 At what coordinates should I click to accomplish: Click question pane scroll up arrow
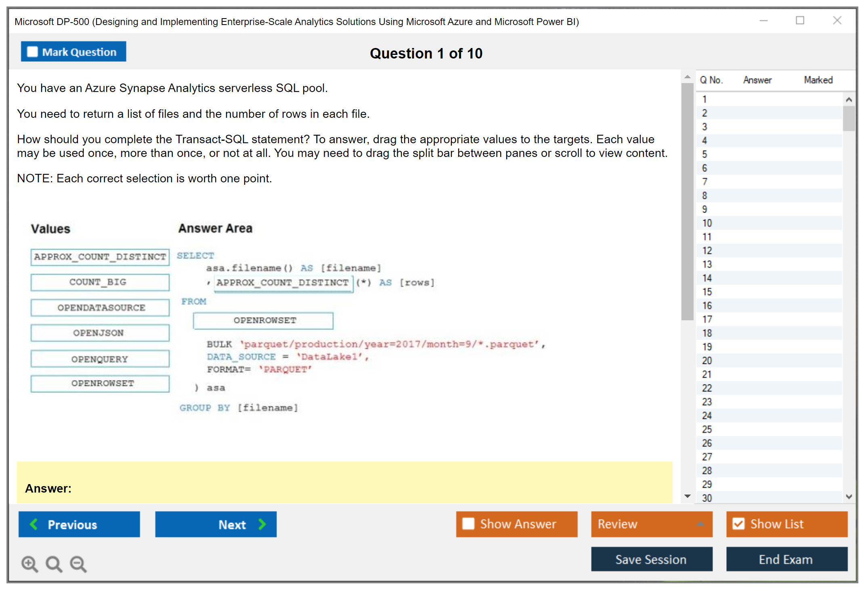688,77
